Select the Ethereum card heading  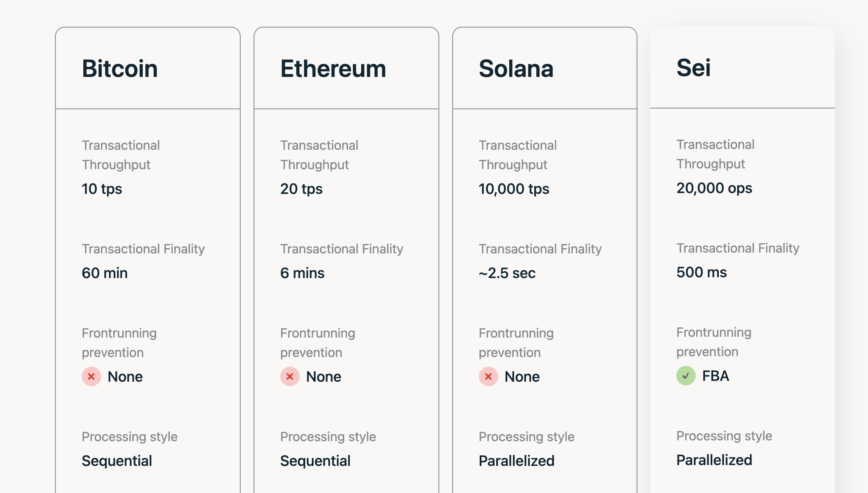(333, 68)
